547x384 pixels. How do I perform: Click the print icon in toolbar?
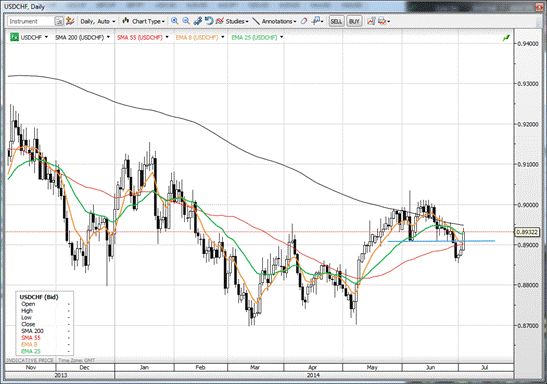(x=382, y=21)
